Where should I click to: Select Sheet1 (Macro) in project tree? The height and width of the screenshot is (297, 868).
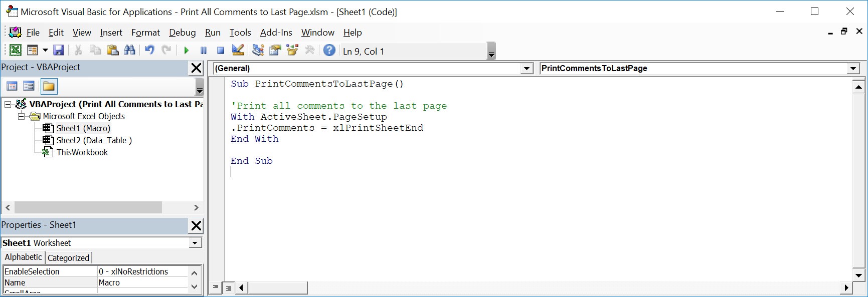click(x=83, y=128)
